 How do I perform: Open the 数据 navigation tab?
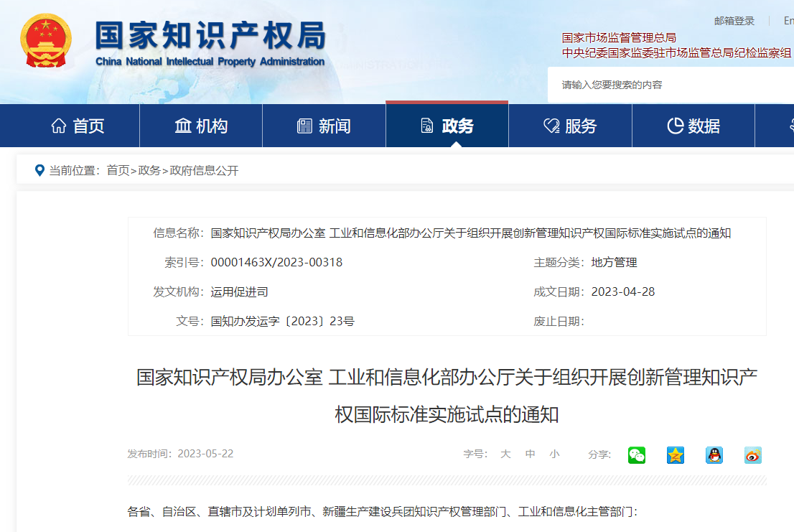click(693, 126)
